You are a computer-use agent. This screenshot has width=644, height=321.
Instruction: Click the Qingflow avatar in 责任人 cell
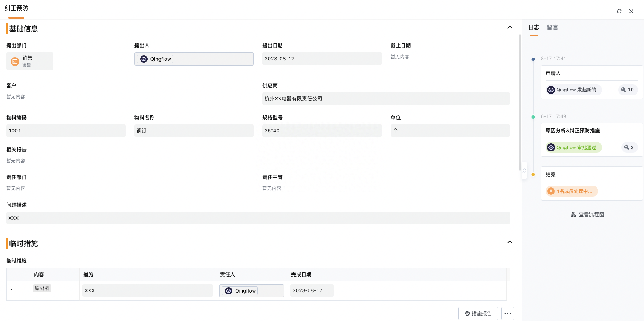(x=229, y=291)
